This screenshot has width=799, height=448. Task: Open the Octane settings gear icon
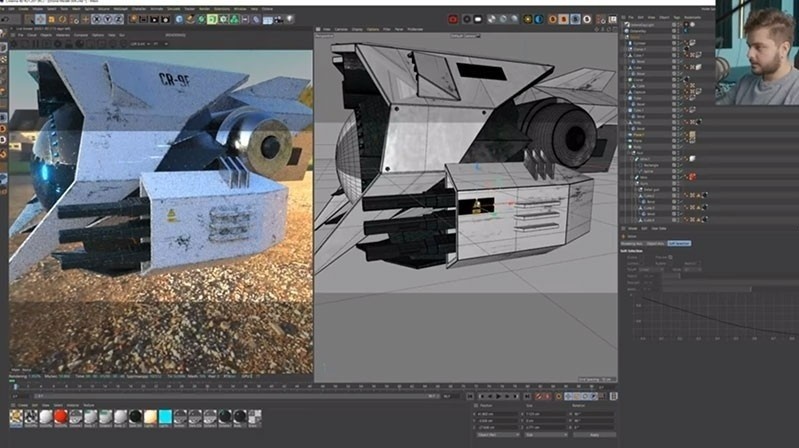click(467, 19)
